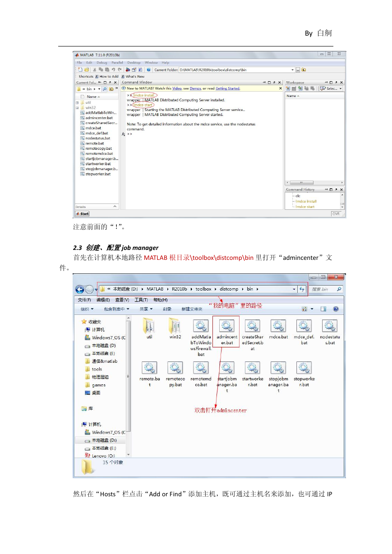Click the MATLAB Start button
Viewport: 392px width, 554px height.
coord(82,214)
